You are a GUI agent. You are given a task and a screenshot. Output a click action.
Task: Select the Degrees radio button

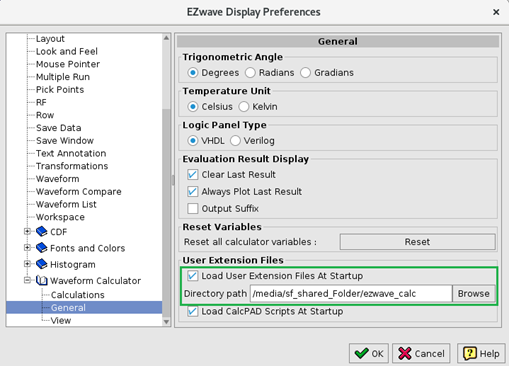[193, 73]
